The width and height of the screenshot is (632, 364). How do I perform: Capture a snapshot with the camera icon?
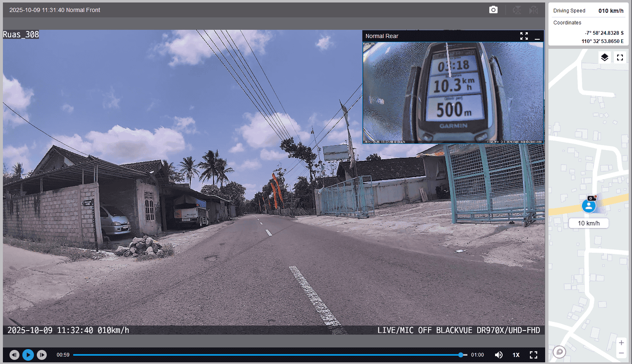[493, 10]
